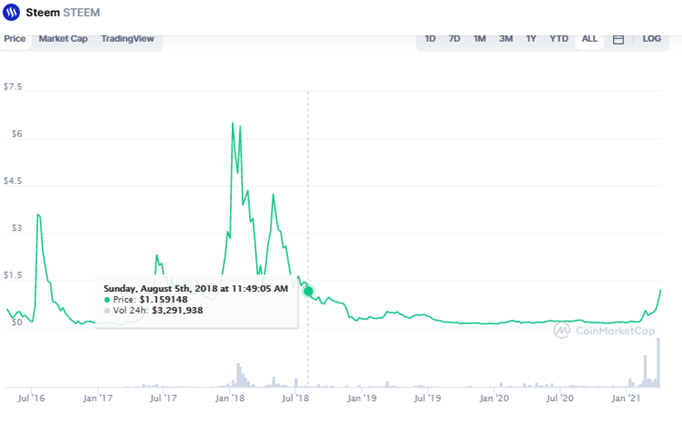The image size is (682, 424).
Task: Click the $6 y-axis label
Action: coord(17,134)
